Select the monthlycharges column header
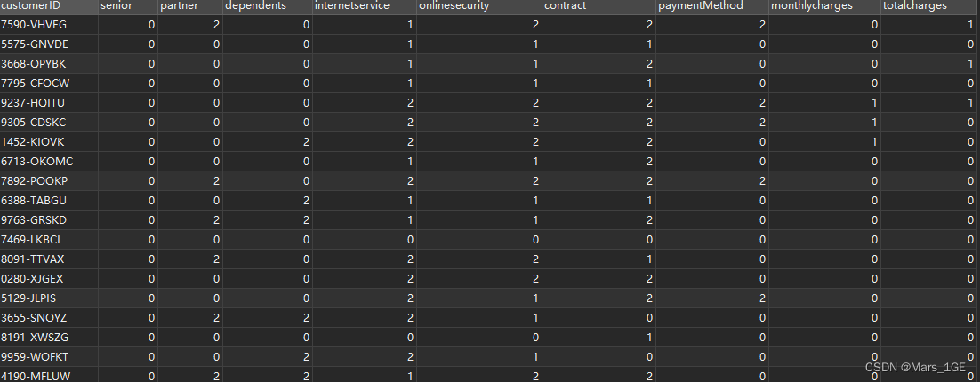The width and height of the screenshot is (980, 382). point(824,7)
